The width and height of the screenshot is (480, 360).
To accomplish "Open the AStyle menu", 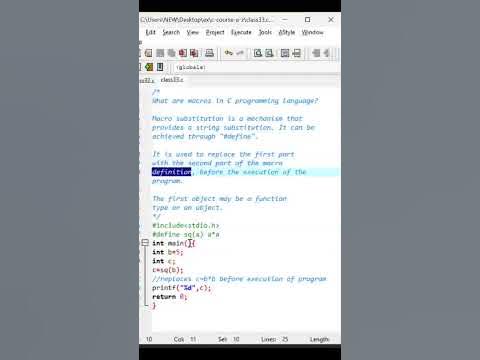I will point(287,32).
